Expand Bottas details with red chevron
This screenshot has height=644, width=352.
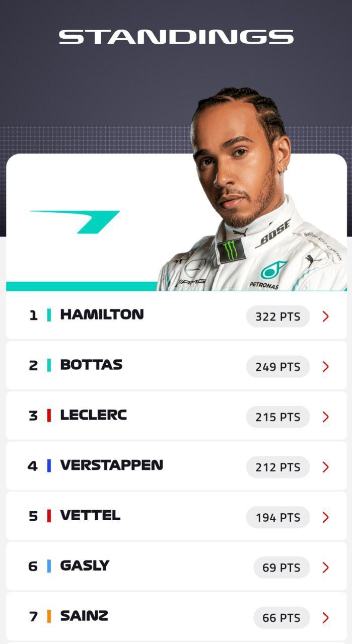click(x=326, y=367)
